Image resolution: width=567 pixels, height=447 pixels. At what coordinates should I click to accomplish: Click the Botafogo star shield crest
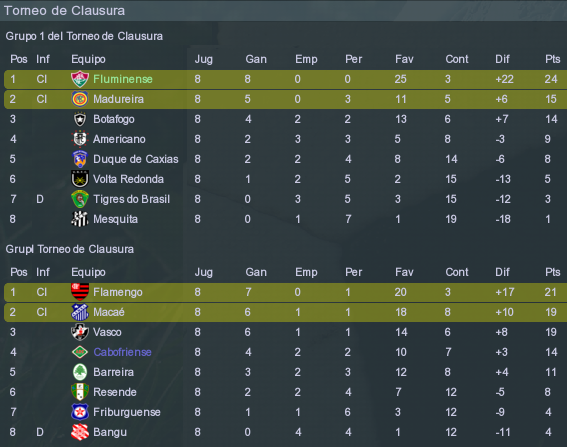[80, 119]
